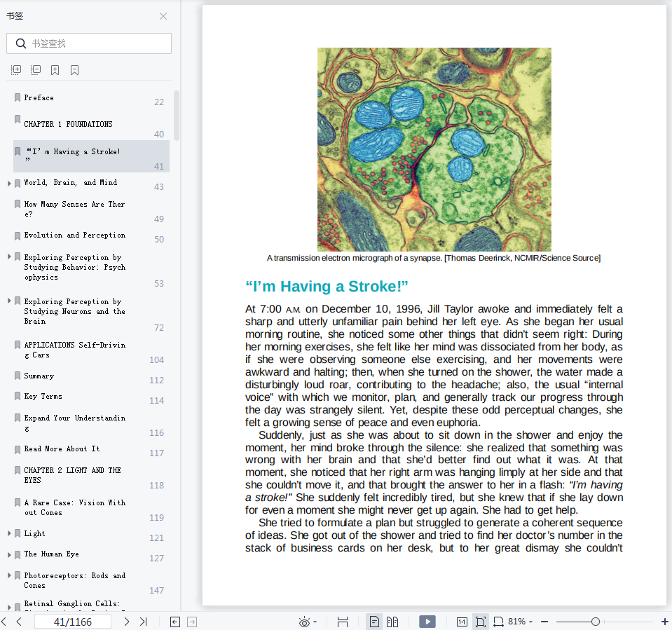Open the Key Terms bookmark
The width and height of the screenshot is (672, 630).
43,397
